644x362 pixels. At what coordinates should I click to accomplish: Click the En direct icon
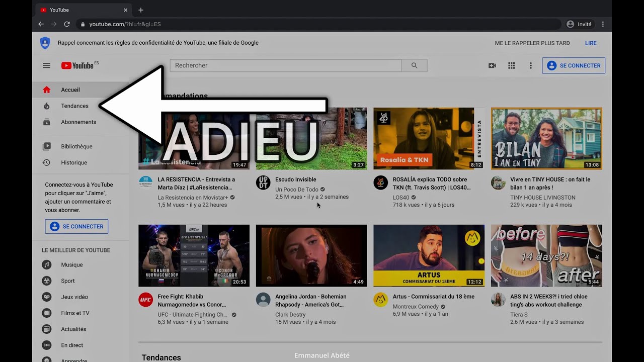pyautogui.click(x=47, y=345)
